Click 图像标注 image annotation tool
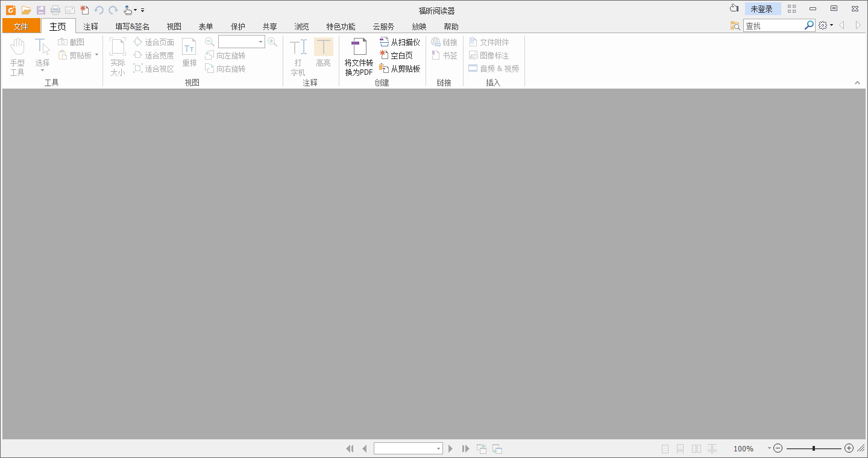Image resolution: width=868 pixels, height=458 pixels. click(489, 55)
